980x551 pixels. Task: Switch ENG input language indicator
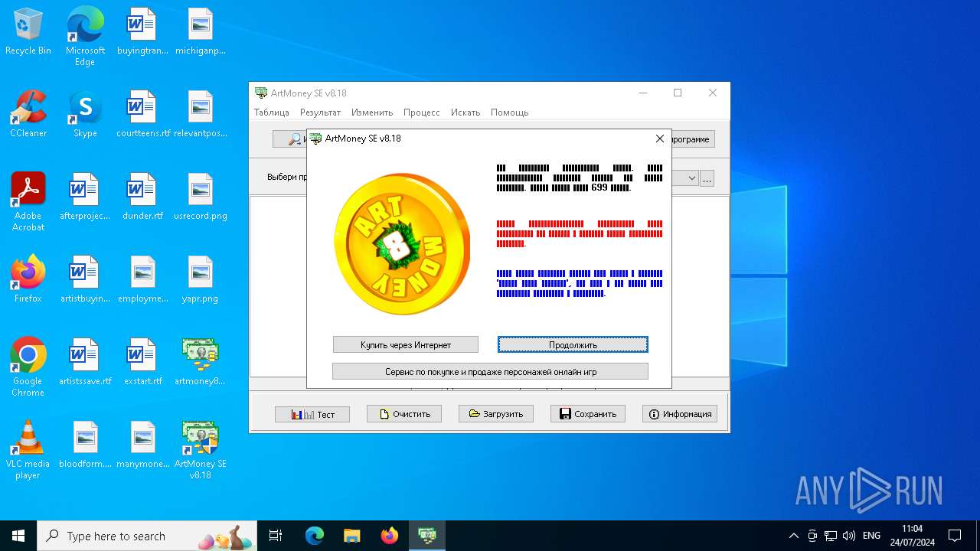pos(871,536)
